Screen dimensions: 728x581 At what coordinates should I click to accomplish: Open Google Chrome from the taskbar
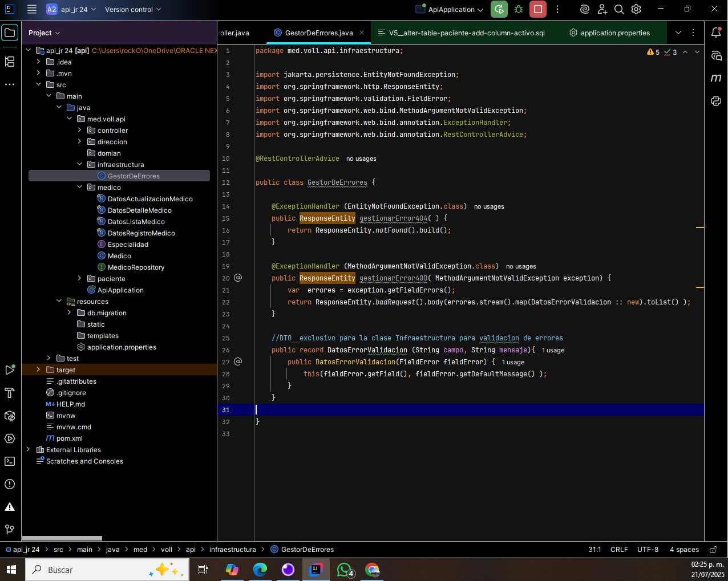click(x=372, y=569)
